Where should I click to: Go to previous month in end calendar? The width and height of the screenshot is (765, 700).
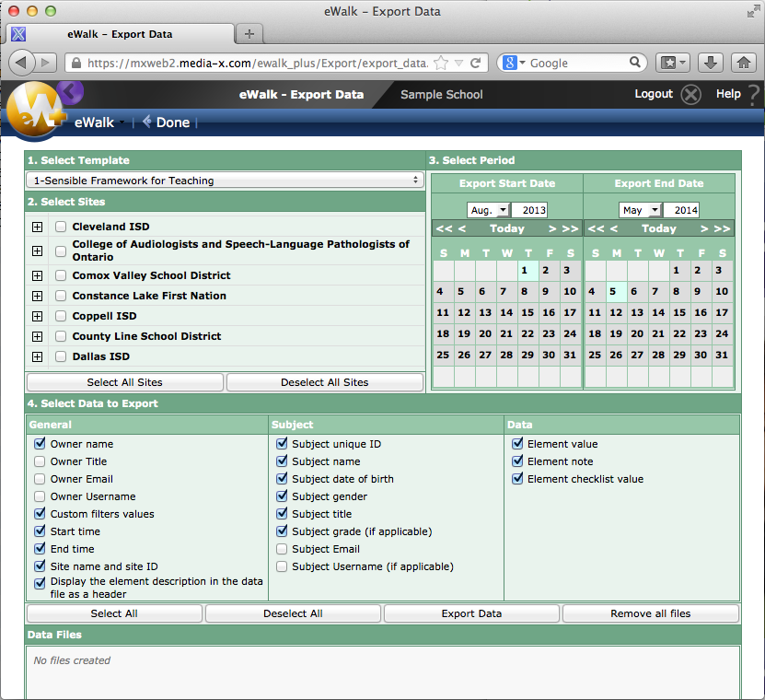pyautogui.click(x=614, y=228)
